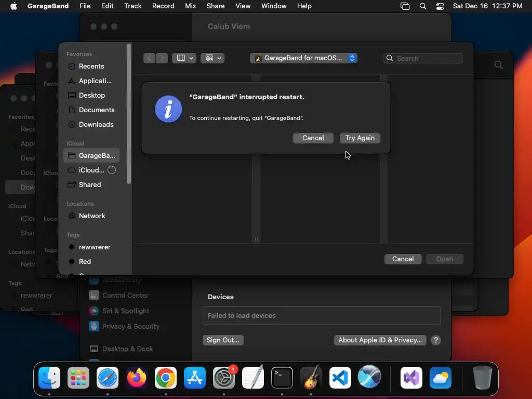The width and height of the screenshot is (532, 399).
Task: Select Network under Locations
Action: (x=91, y=216)
